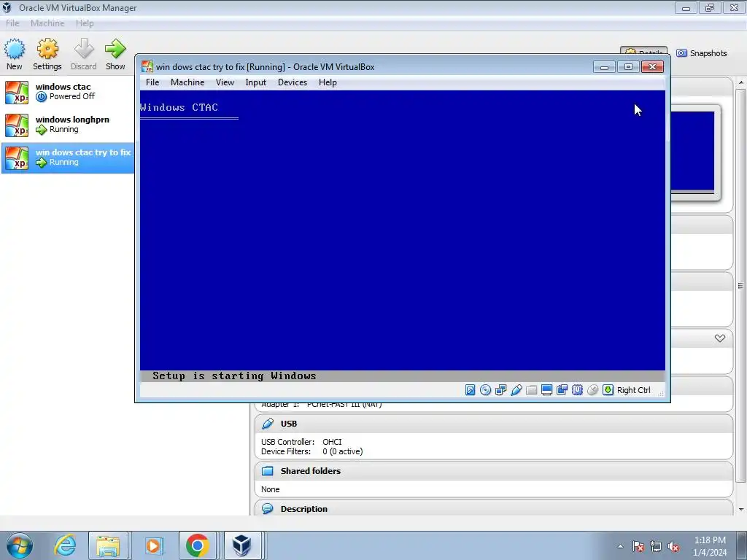Open the Help menu in the VM window
Viewport: 747px width, 560px height.
click(328, 82)
